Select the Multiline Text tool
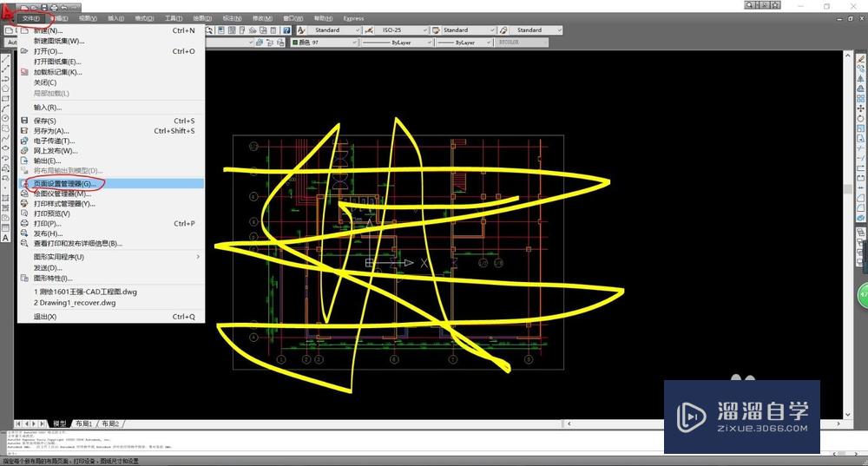 tap(5, 238)
